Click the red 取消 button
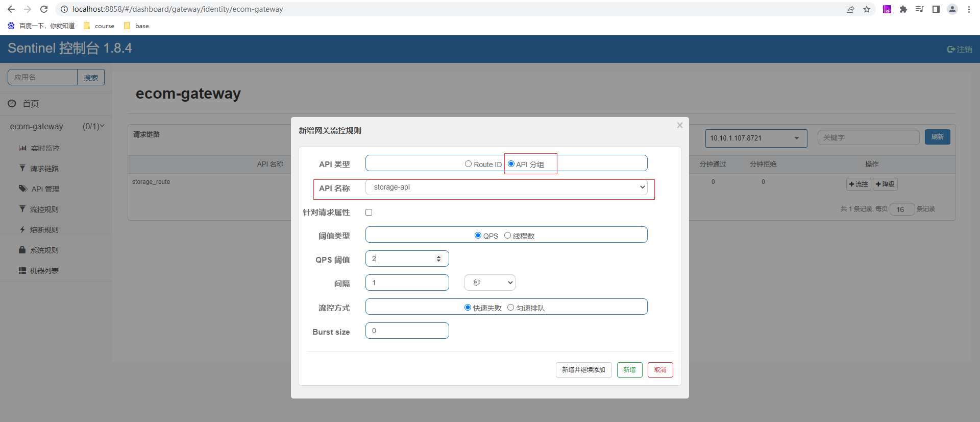980x422 pixels. [660, 370]
